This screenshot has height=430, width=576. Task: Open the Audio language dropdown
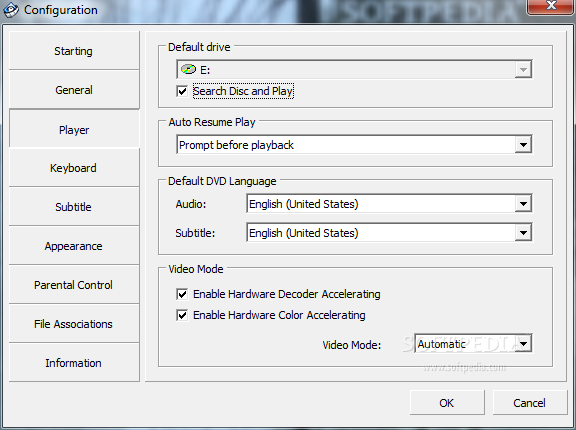pyautogui.click(x=523, y=204)
